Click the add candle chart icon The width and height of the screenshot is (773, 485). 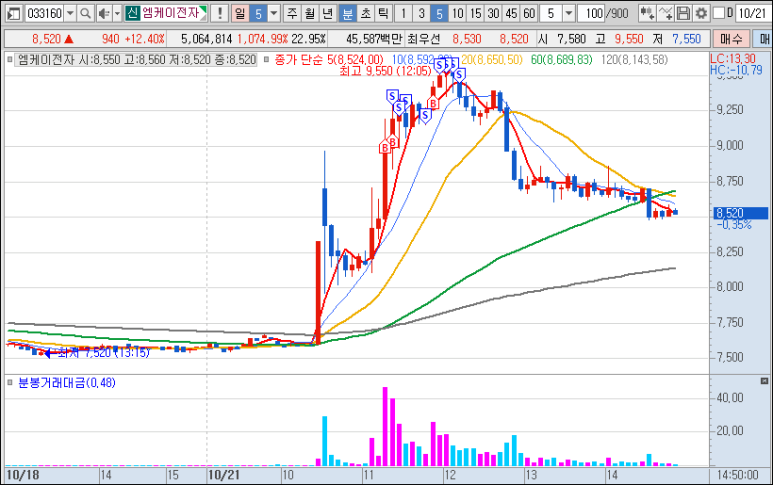647,13
